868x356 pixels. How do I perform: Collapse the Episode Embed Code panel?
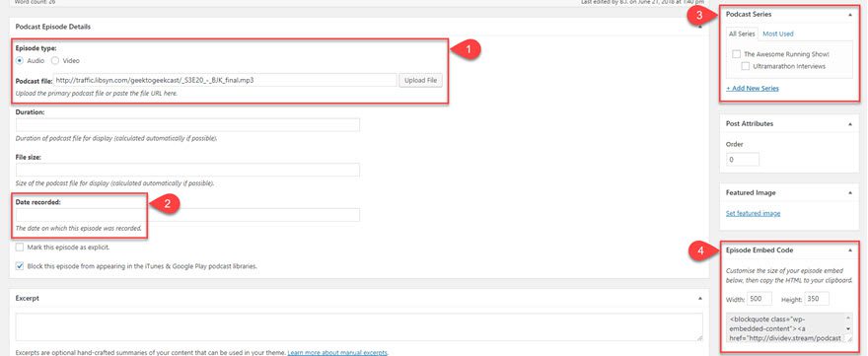click(x=850, y=250)
